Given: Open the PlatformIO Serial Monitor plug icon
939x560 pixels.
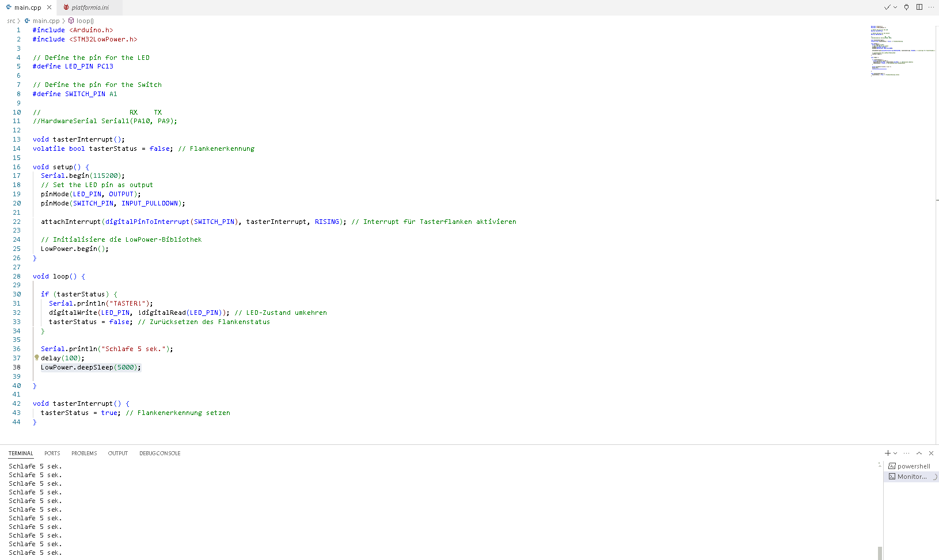Looking at the screenshot, I should pos(906,7).
